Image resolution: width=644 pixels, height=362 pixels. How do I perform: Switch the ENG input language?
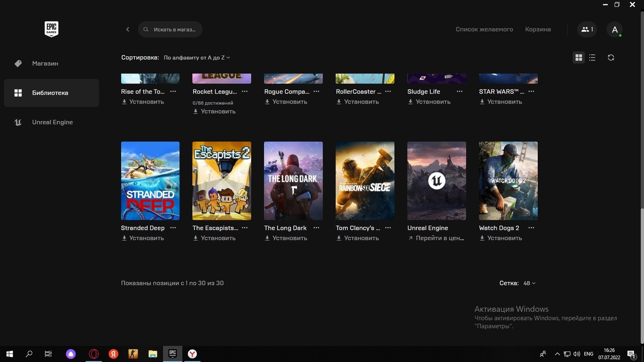coord(589,354)
